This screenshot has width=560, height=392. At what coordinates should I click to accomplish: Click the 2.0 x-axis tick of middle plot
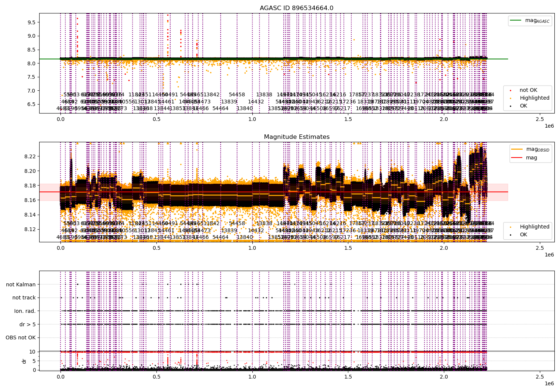click(x=444, y=248)
